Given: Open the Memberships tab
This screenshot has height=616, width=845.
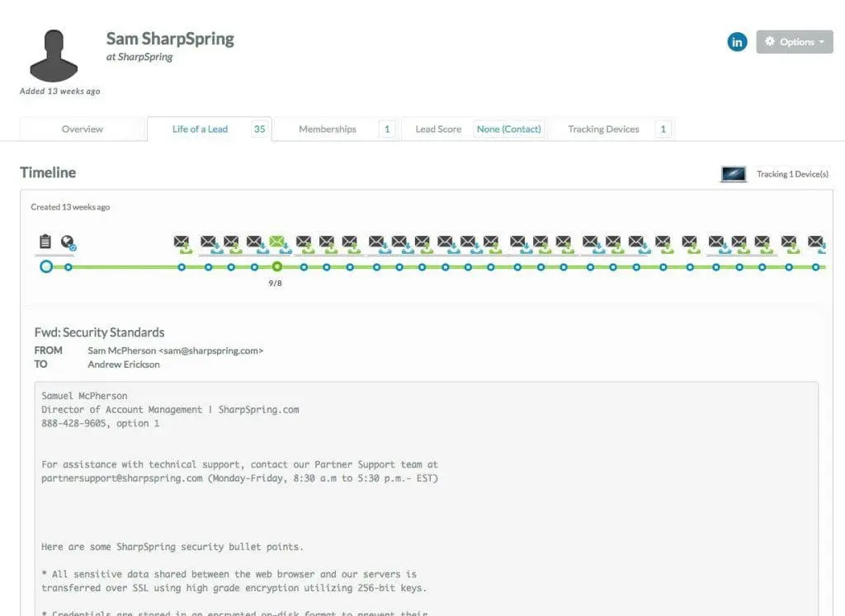Looking at the screenshot, I should click(328, 129).
